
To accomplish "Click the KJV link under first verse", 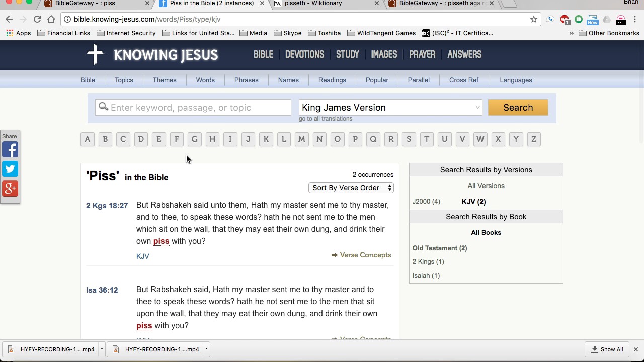I will pyautogui.click(x=142, y=256).
